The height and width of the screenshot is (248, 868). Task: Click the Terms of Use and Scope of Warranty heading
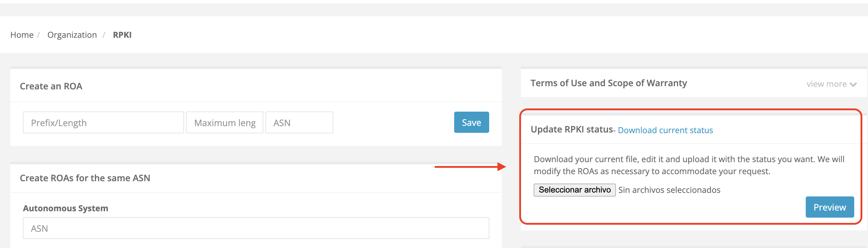[x=608, y=83]
